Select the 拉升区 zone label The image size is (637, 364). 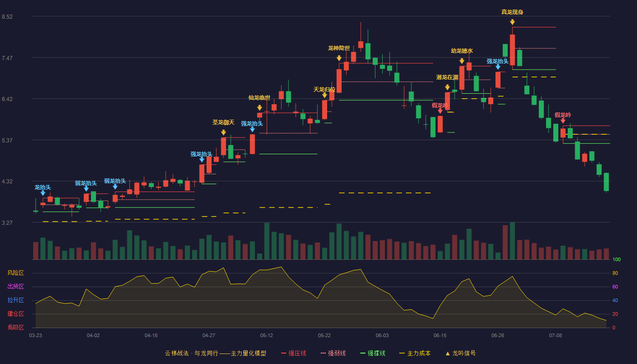pyautogui.click(x=15, y=300)
